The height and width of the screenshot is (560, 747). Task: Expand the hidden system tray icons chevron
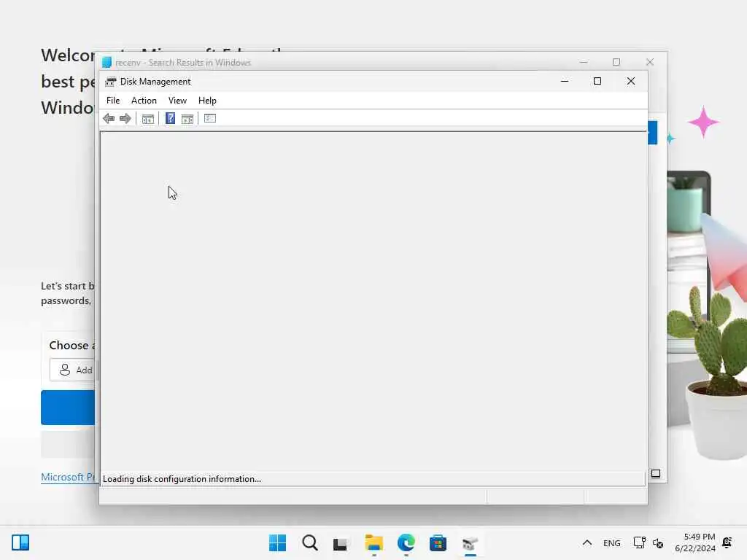tap(587, 542)
